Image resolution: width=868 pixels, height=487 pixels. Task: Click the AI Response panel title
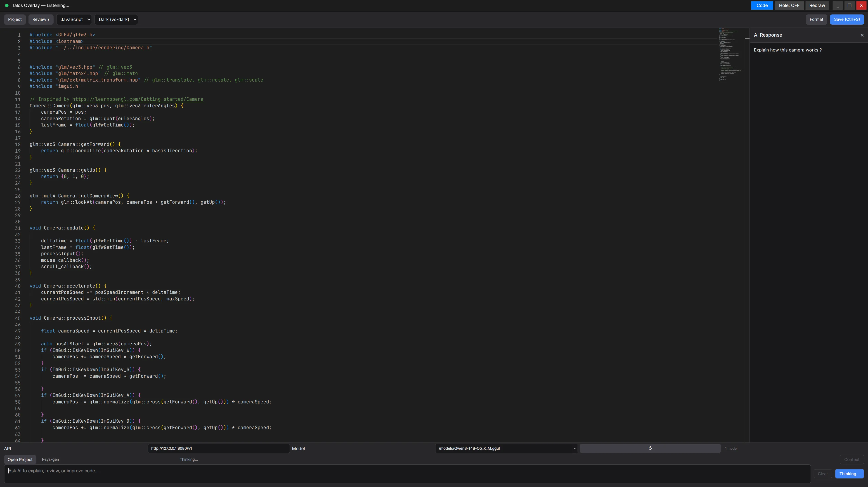point(768,35)
